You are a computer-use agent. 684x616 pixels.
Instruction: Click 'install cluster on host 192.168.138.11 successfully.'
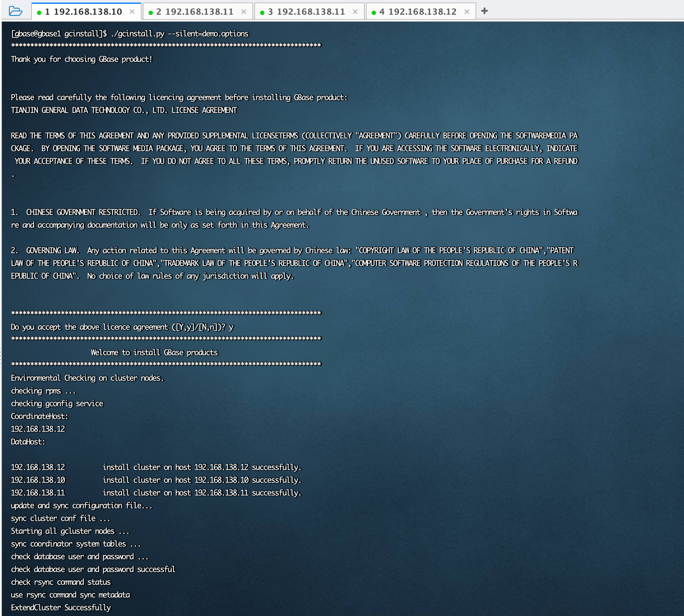click(202, 493)
